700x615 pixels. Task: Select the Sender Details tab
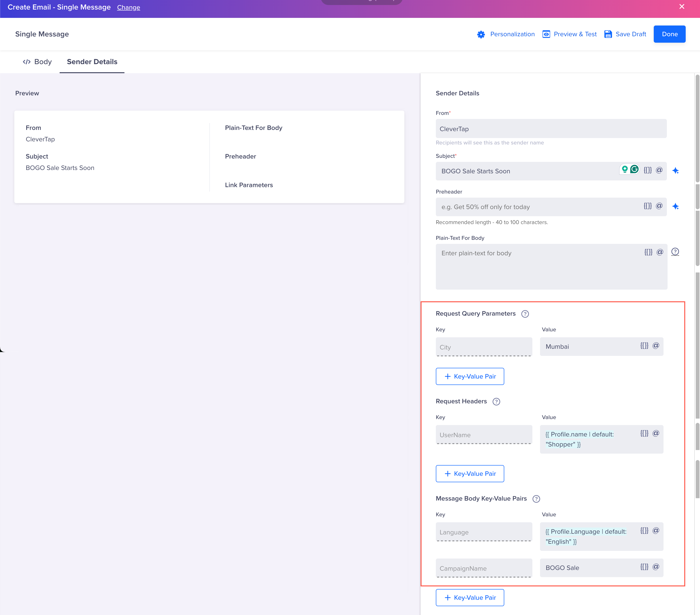[x=92, y=62]
